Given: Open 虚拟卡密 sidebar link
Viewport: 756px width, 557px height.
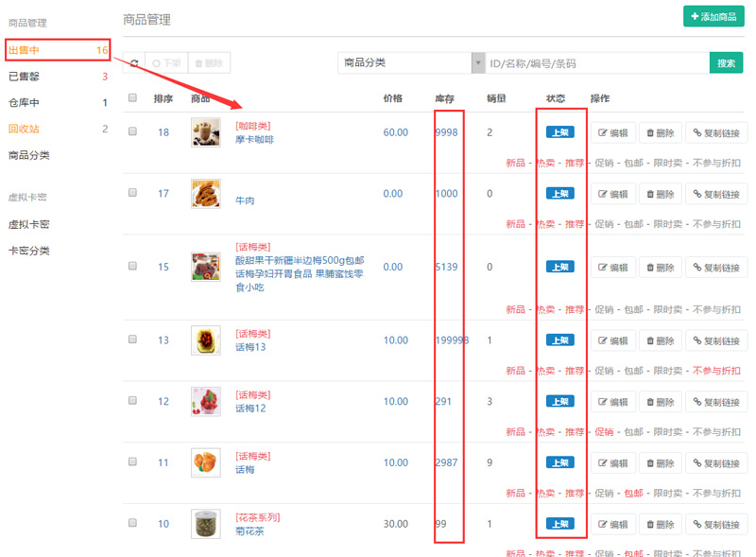Looking at the screenshot, I should [29, 225].
